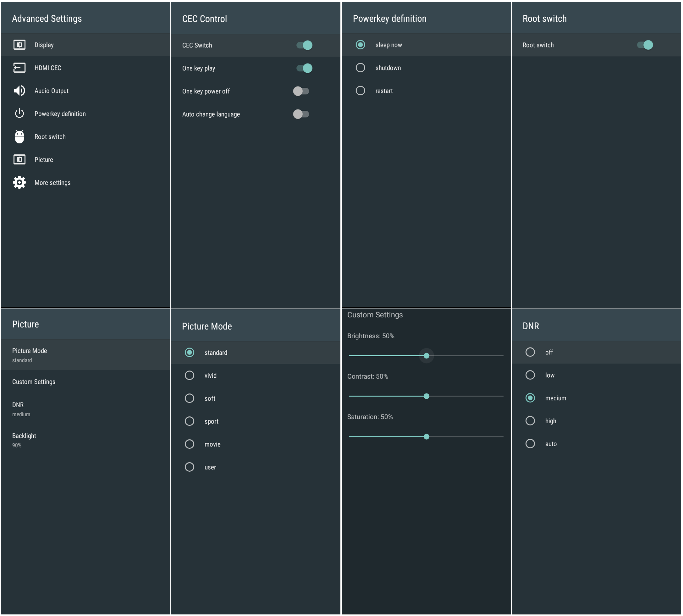The height and width of the screenshot is (616, 683).
Task: Click the HDMI CEC input icon
Action: (x=19, y=68)
